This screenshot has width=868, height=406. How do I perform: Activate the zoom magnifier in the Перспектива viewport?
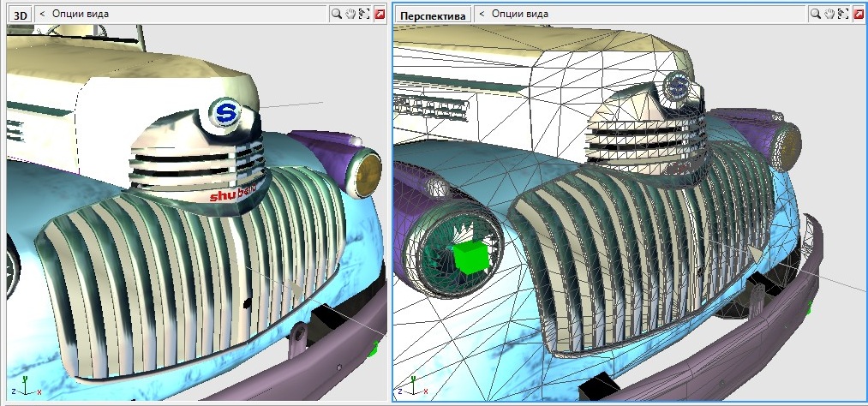[815, 14]
